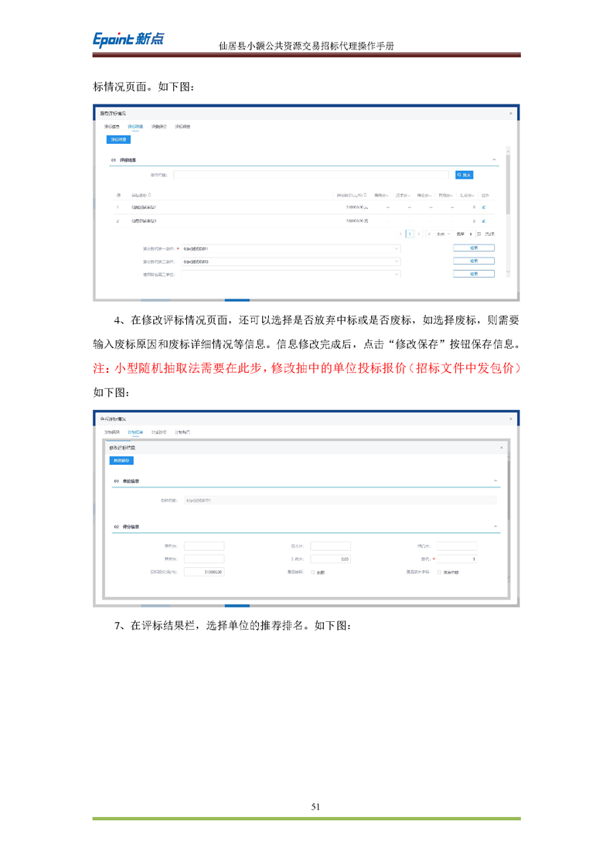Click the empty top-right score field under 评分信息
Image resolution: width=613 pixels, height=868 pixels.
coord(457,546)
